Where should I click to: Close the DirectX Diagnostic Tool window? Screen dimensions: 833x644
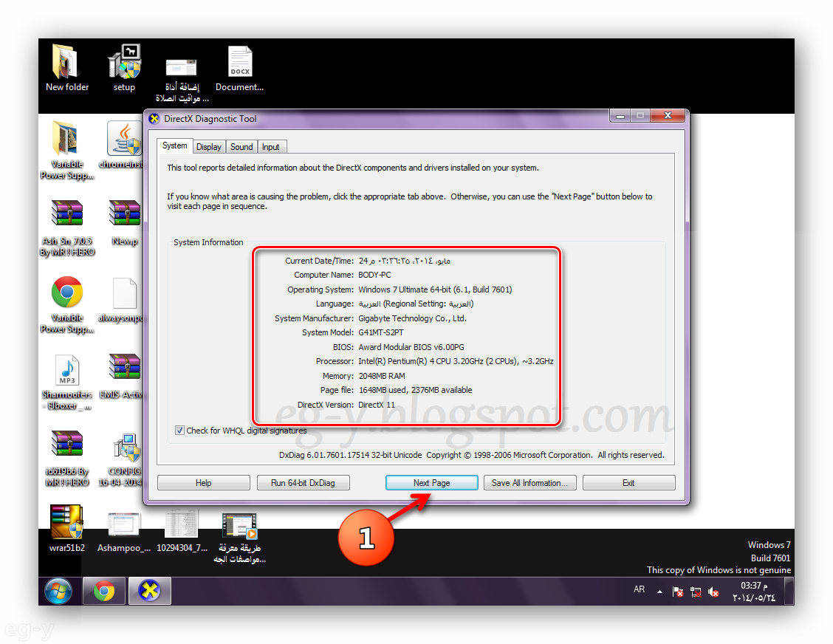(668, 115)
